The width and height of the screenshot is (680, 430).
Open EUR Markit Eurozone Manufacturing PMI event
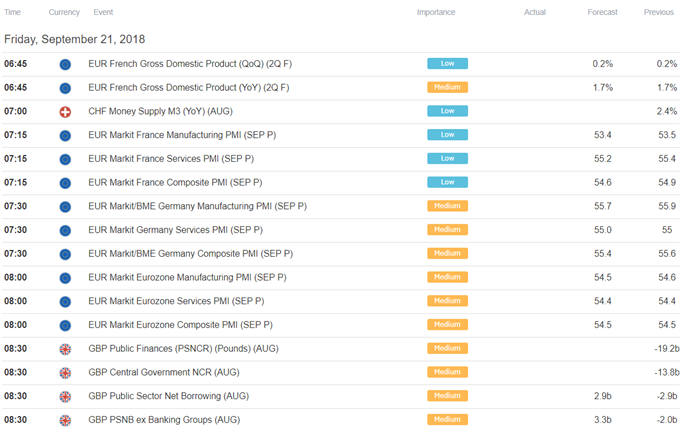tap(187, 277)
